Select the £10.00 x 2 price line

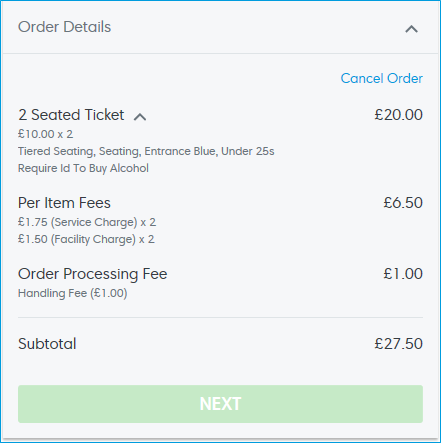[45, 134]
